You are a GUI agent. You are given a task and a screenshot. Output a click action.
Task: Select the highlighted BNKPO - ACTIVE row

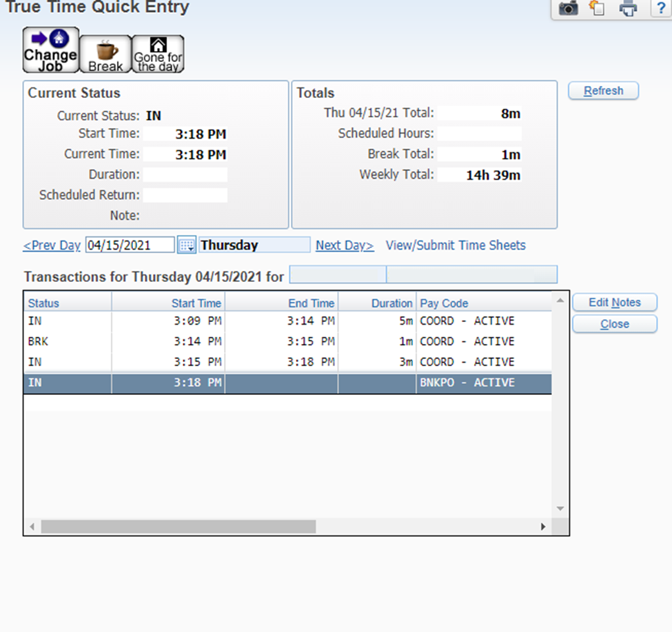(287, 383)
